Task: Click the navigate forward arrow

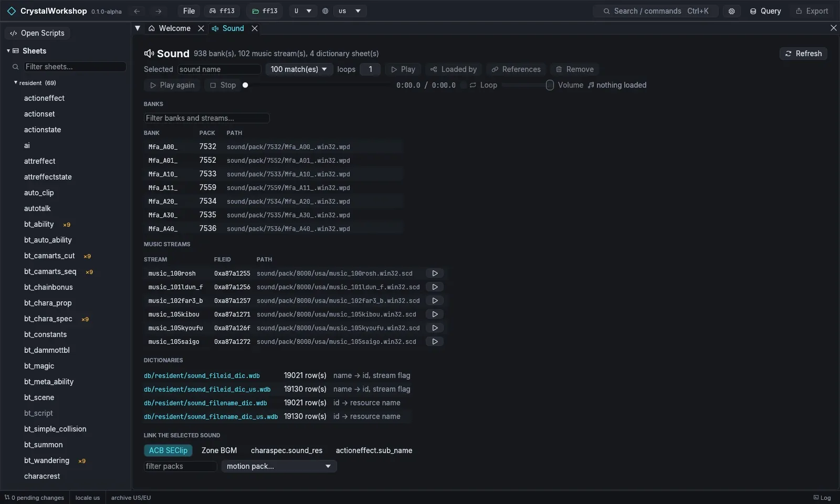Action: tap(158, 11)
